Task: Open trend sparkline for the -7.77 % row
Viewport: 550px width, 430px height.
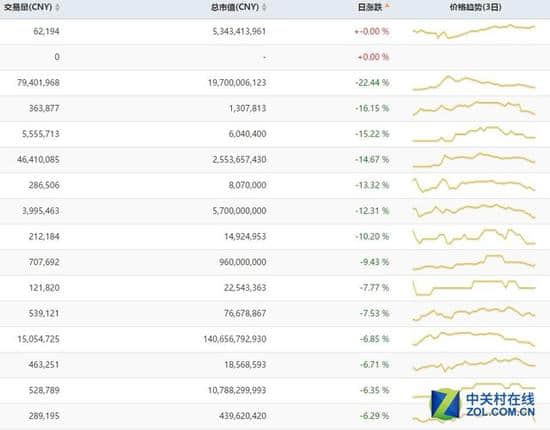Action: pos(474,288)
